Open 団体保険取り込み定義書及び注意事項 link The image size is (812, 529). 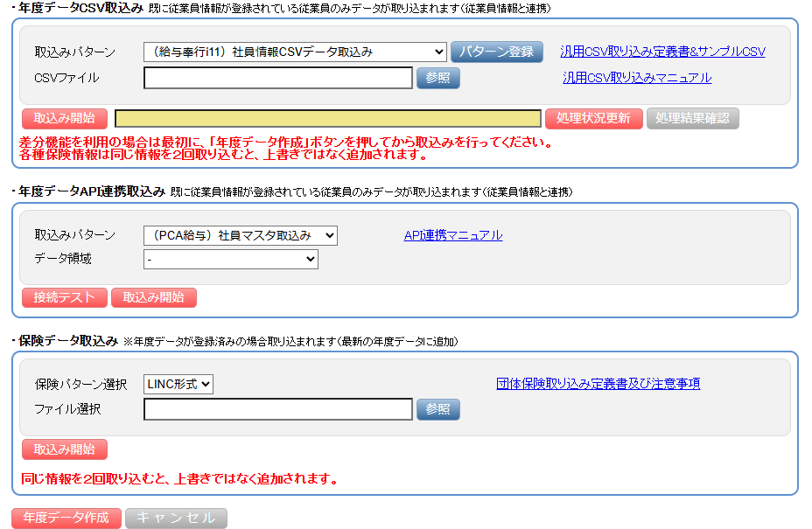(x=598, y=384)
